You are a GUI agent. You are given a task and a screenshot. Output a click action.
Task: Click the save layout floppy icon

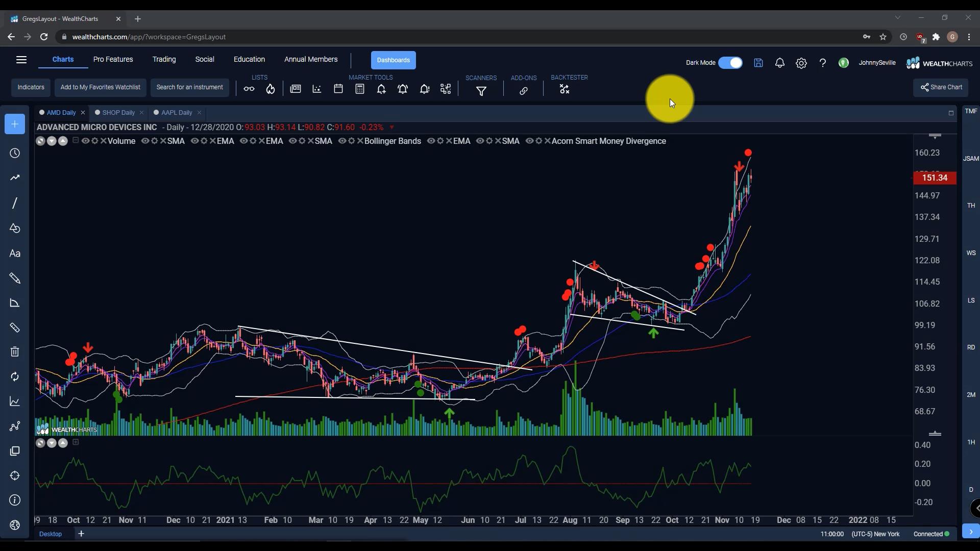pos(758,63)
